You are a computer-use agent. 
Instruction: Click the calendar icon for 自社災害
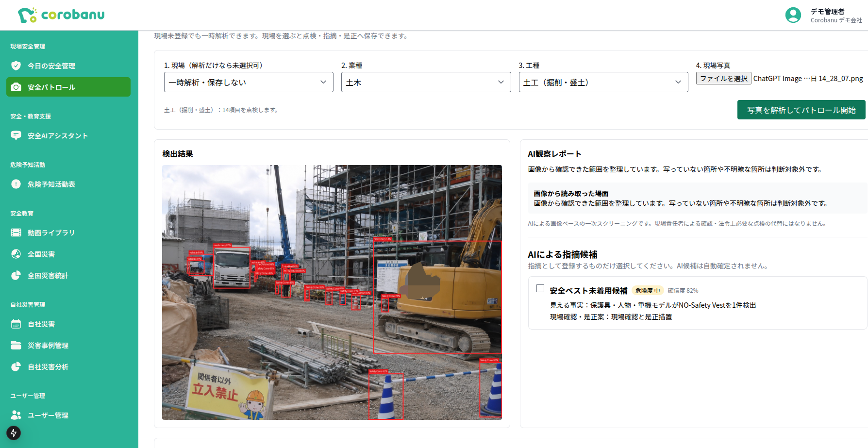click(x=16, y=324)
